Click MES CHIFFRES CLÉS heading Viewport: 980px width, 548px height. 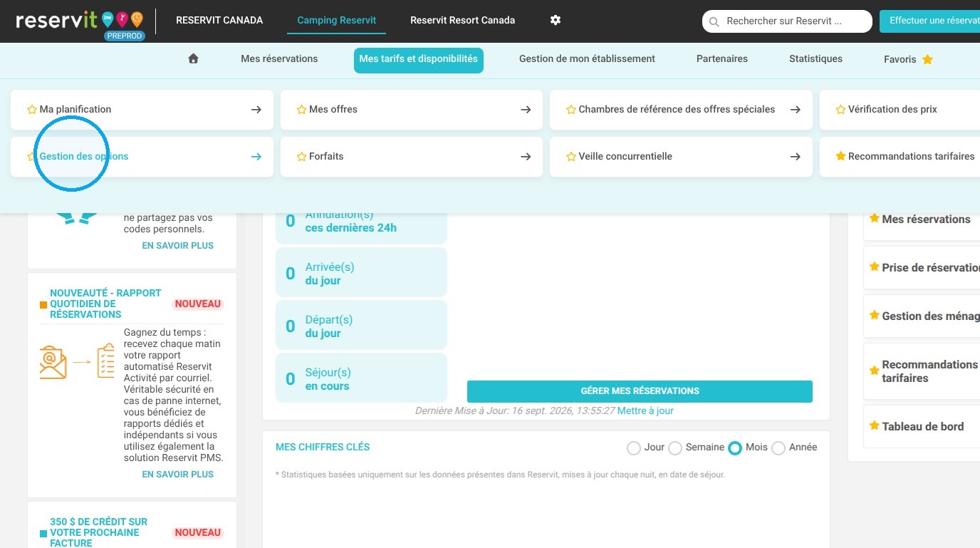(x=323, y=448)
